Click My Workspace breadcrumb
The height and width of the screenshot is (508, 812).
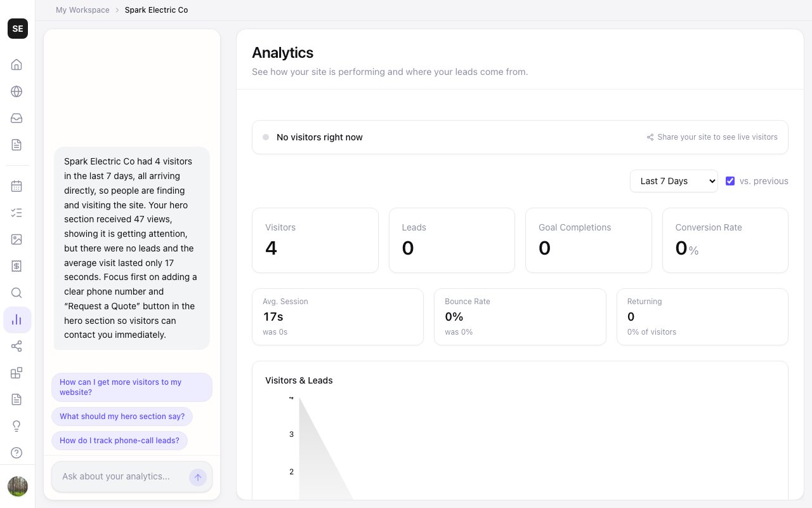click(x=82, y=10)
